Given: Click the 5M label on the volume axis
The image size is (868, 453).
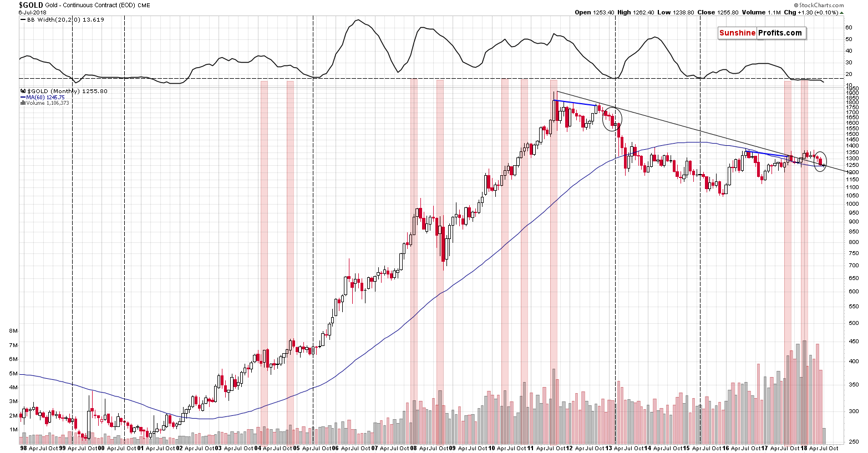Looking at the screenshot, I should 14,374.
